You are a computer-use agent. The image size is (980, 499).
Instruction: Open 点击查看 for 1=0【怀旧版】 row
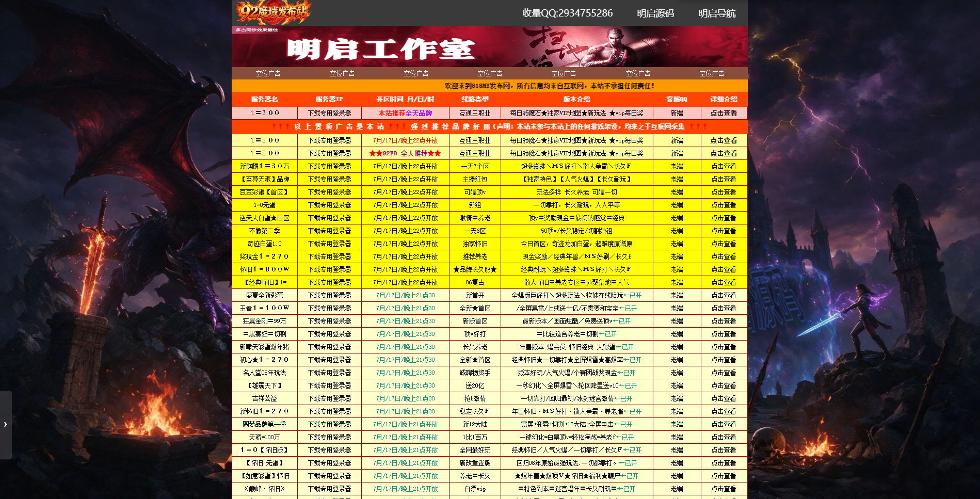point(724,450)
